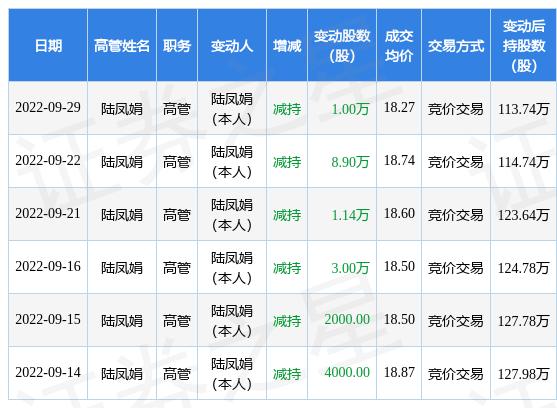This screenshot has width=557, height=408.
Task: Click 减持 in the 2022-09-29 row
Action: (x=287, y=109)
